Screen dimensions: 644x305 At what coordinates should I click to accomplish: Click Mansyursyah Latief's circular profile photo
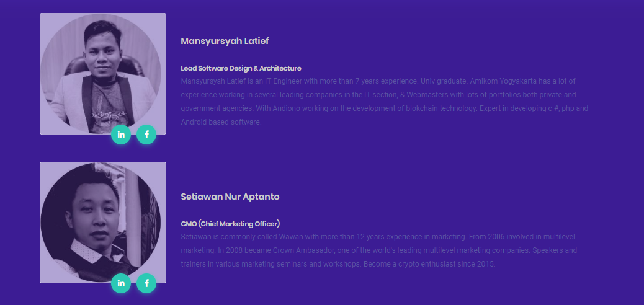[101, 74]
